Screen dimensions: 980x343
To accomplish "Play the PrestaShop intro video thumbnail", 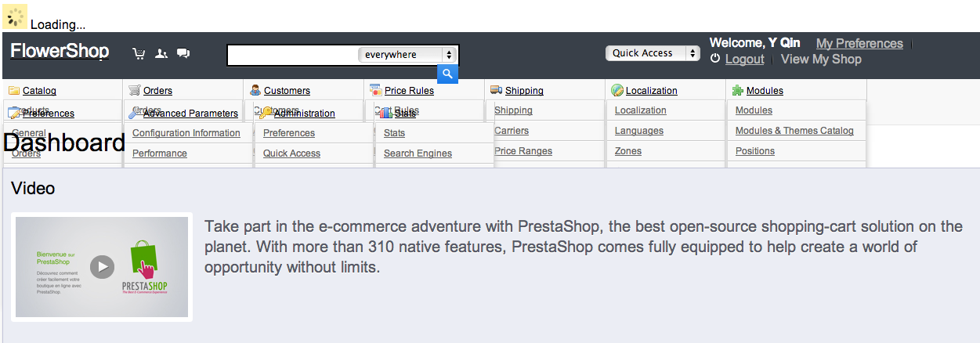I will tap(102, 267).
